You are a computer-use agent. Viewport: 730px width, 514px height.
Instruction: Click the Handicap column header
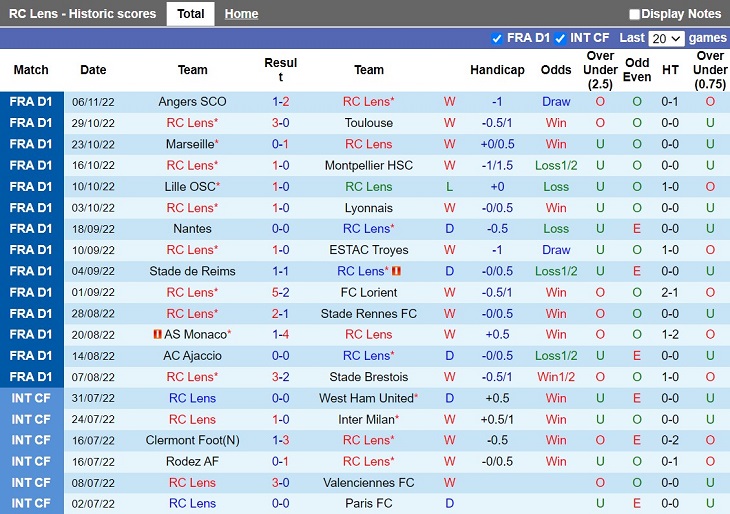click(497, 70)
